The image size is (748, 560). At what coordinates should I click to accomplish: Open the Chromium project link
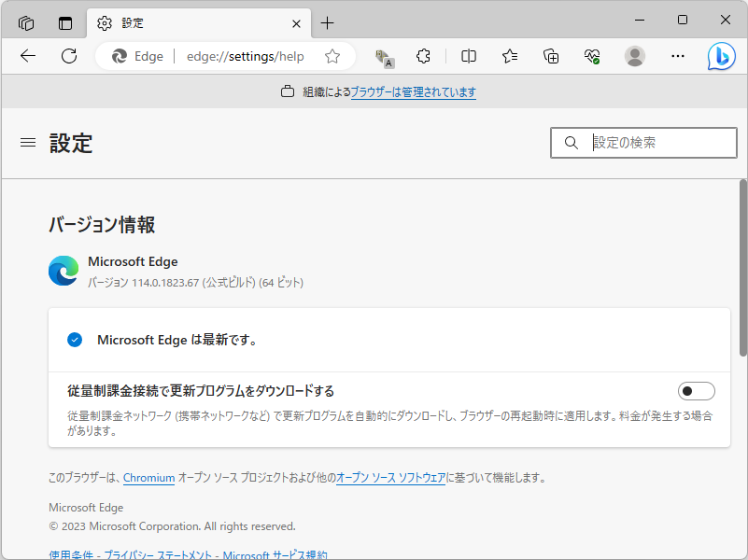[x=148, y=477]
